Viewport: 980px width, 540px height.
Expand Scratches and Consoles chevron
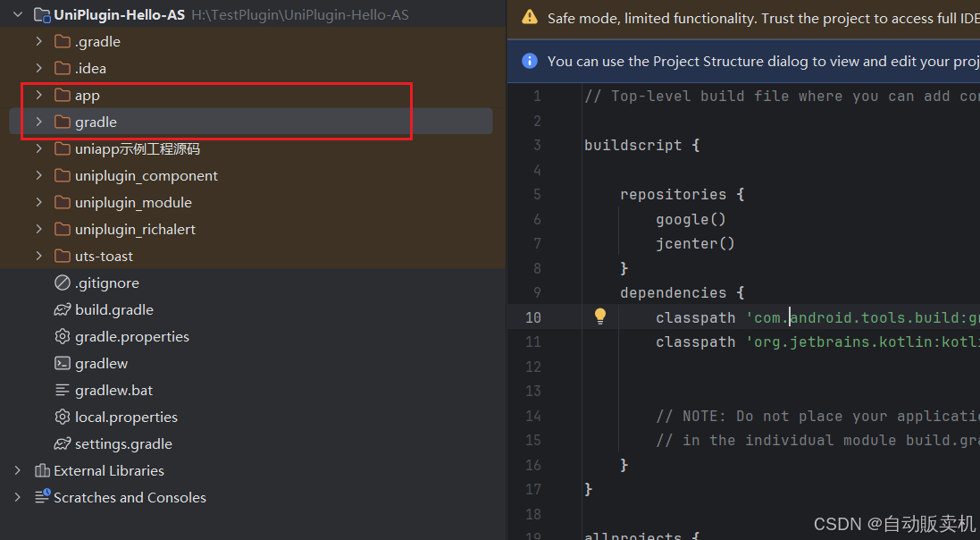[18, 497]
